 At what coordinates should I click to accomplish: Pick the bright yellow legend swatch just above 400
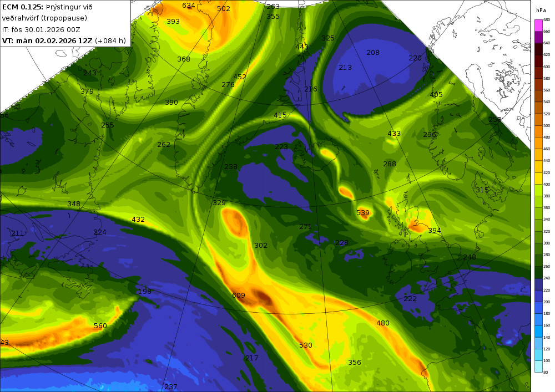tap(538, 179)
